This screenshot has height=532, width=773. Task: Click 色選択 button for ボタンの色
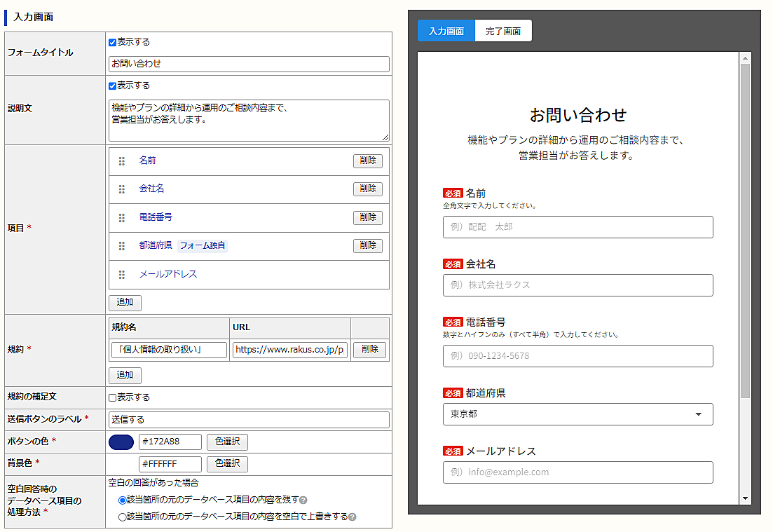227,442
